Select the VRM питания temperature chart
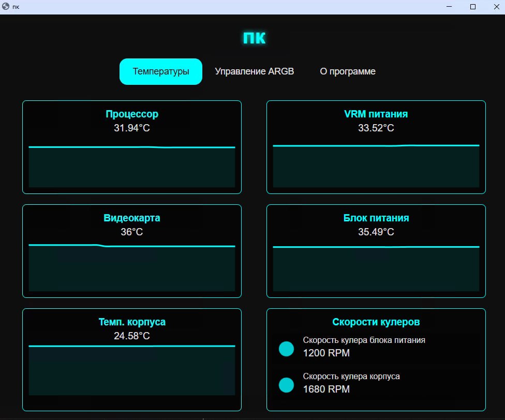 376,166
